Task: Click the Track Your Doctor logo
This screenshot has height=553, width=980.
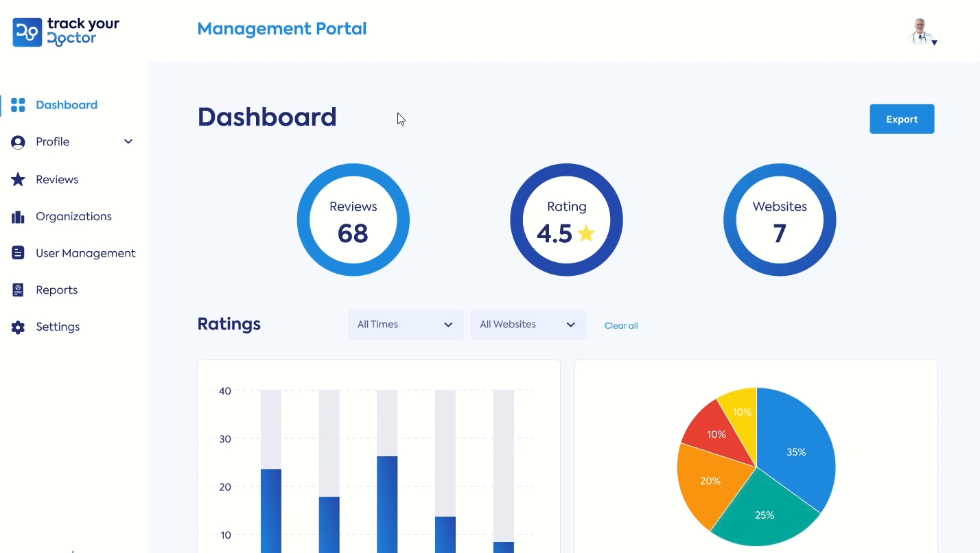Action: point(66,32)
